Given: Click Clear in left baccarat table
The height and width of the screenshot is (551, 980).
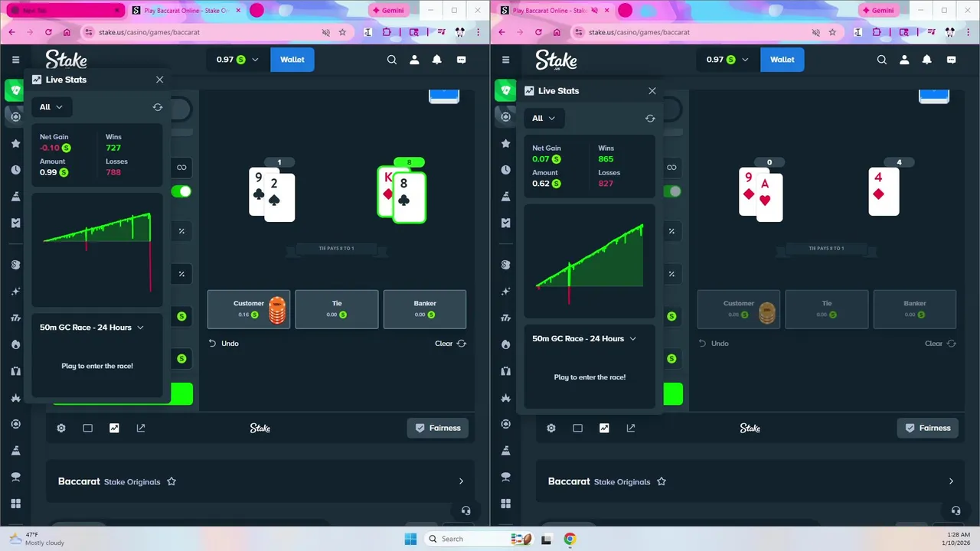Looking at the screenshot, I should coord(450,344).
